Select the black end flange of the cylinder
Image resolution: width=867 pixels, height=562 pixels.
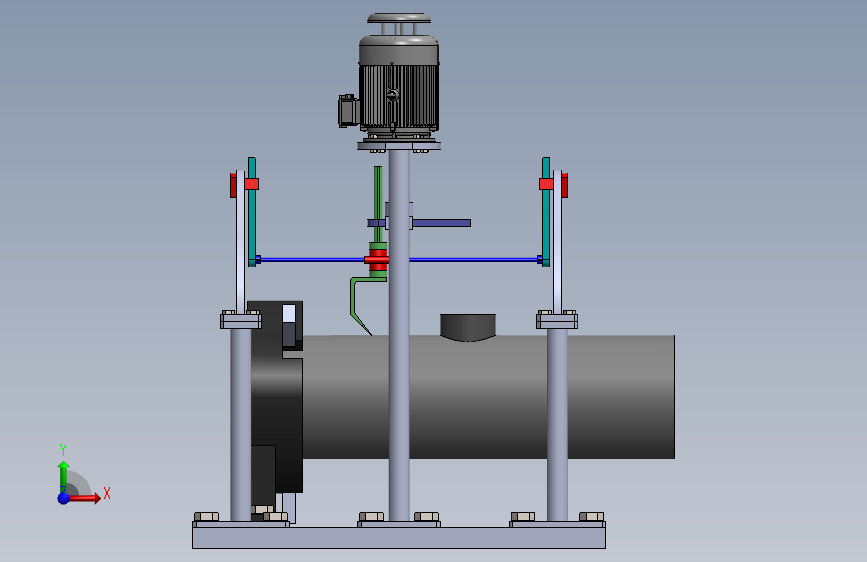276,398
